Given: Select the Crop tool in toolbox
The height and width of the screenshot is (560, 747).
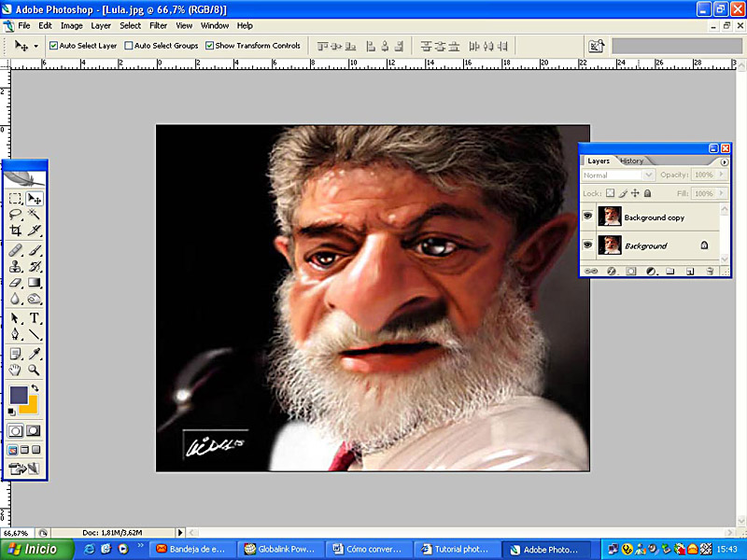Looking at the screenshot, I should coord(16,230).
